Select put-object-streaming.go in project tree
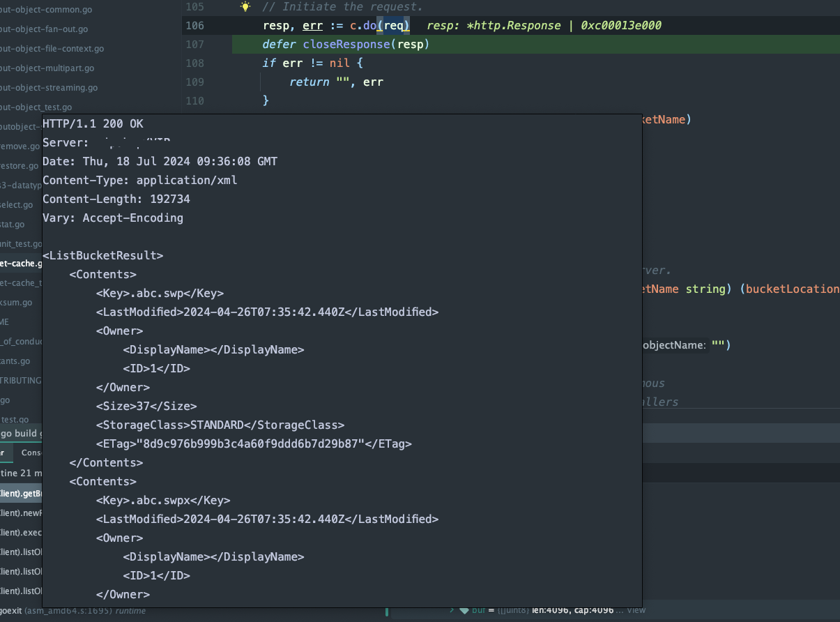 click(49, 88)
